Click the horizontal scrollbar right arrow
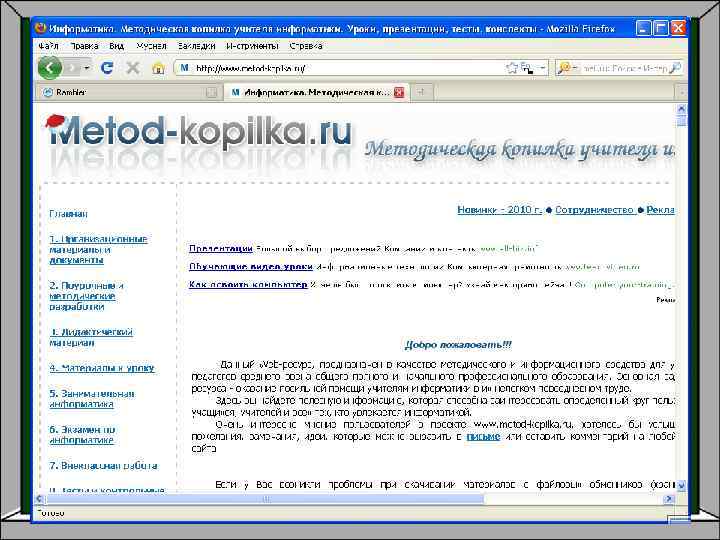This screenshot has height=540, width=720. (x=669, y=499)
